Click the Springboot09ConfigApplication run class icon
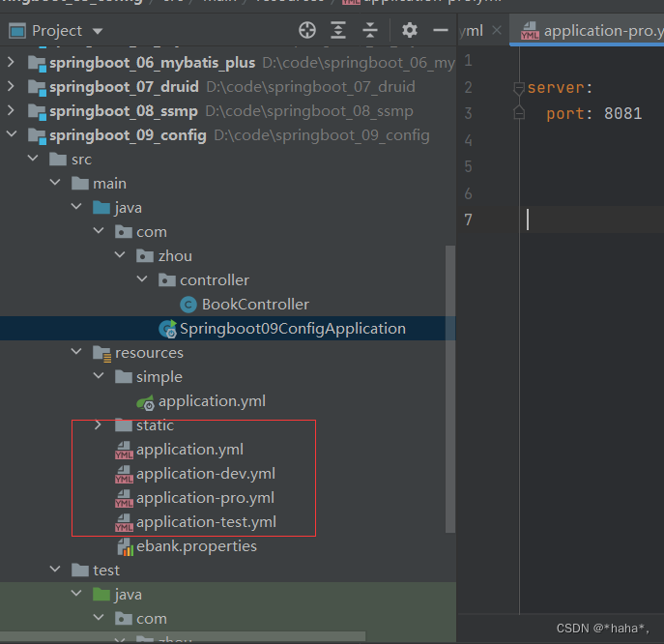This screenshot has height=644, width=664. (168, 329)
